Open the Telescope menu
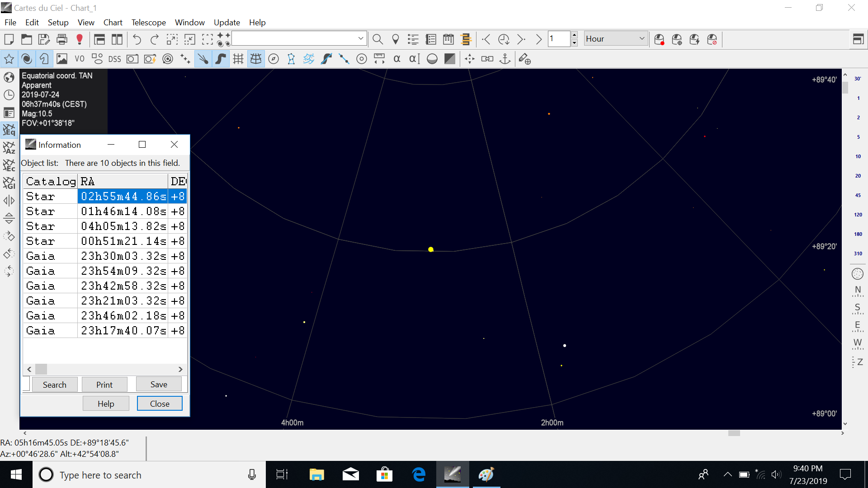Image resolution: width=868 pixels, height=488 pixels. pyautogui.click(x=148, y=22)
